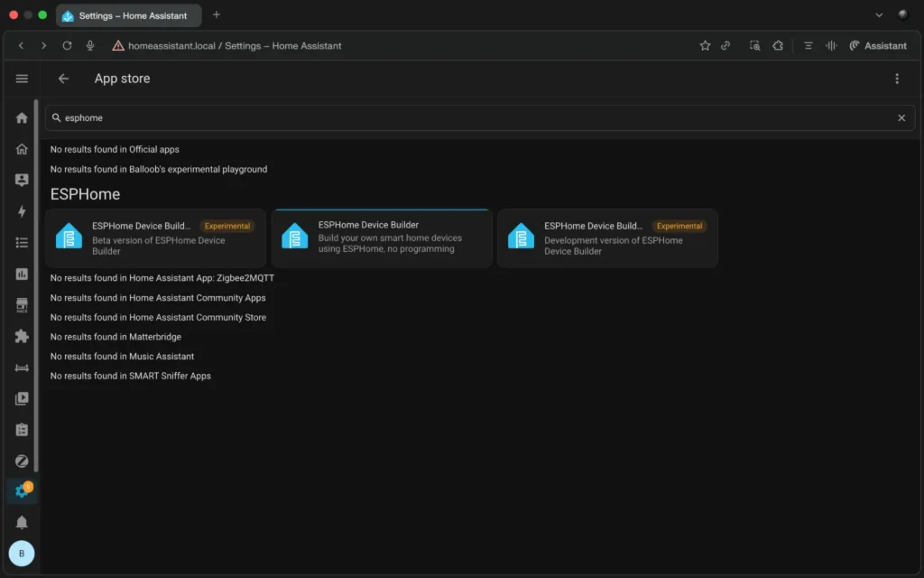The width and height of the screenshot is (924, 578).
Task: Click the ESPHome logo on the beta card
Action: tap(69, 236)
